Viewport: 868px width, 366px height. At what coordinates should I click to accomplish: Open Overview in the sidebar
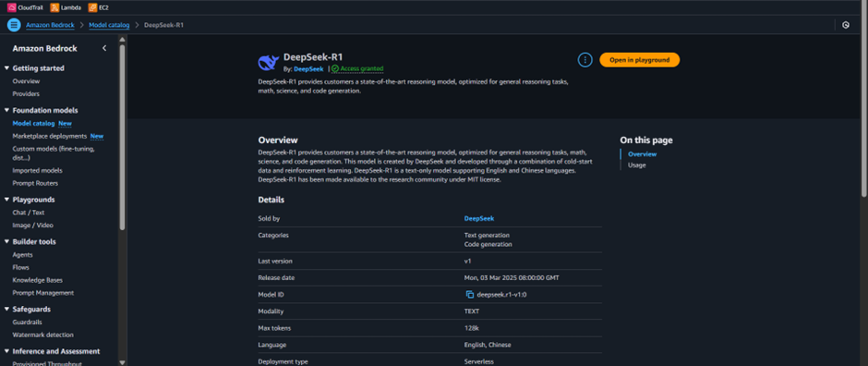26,80
